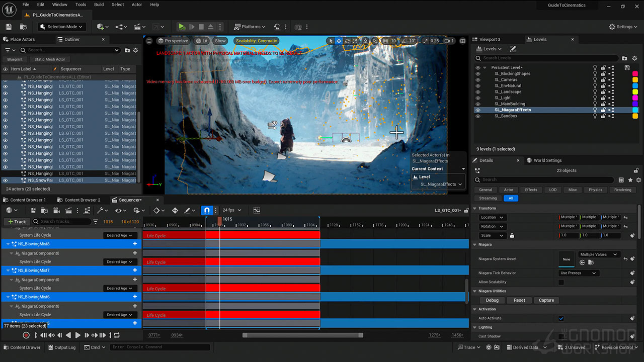The height and width of the screenshot is (362, 644).
Task: Toggle the Auto Activate checkbox
Action: click(561, 318)
